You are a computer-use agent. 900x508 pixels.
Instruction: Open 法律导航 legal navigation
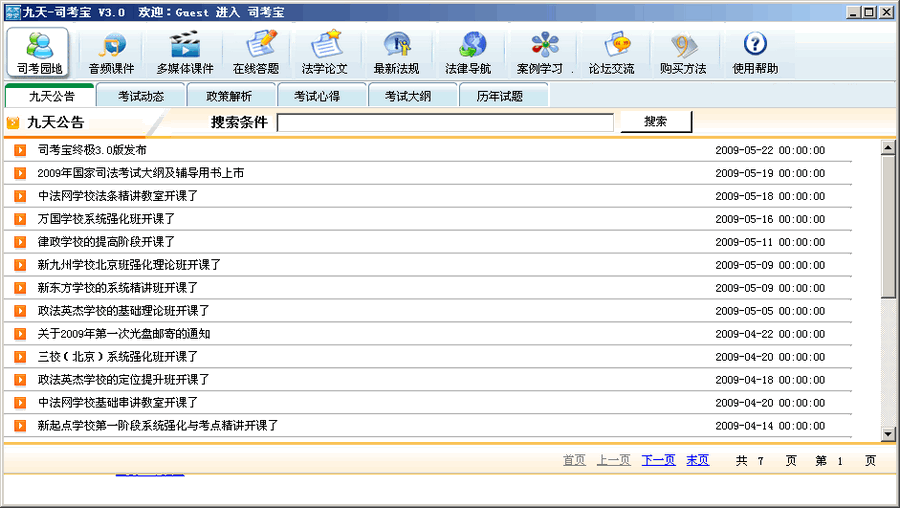click(468, 52)
